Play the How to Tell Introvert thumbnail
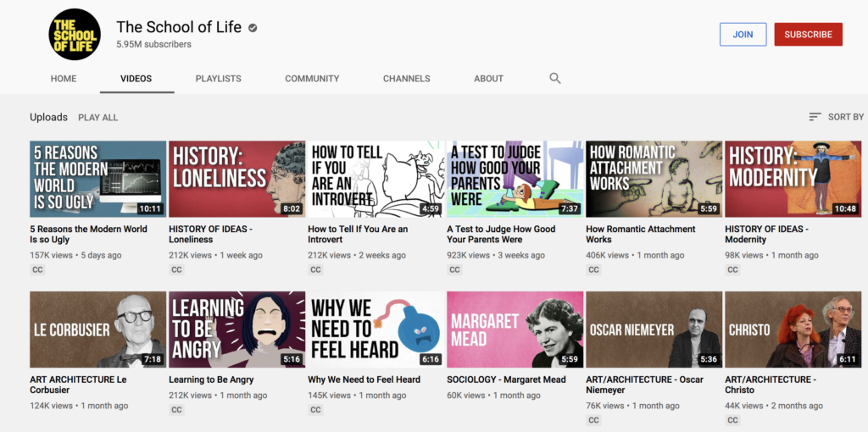868x432 pixels. (x=376, y=179)
